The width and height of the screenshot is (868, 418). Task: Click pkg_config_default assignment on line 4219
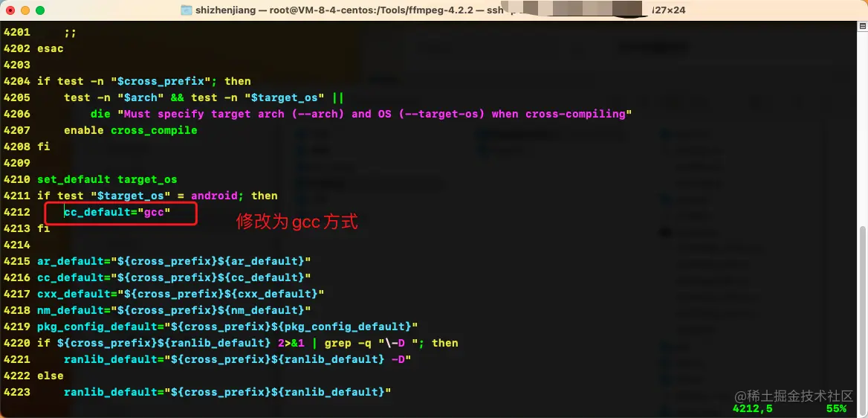227,326
